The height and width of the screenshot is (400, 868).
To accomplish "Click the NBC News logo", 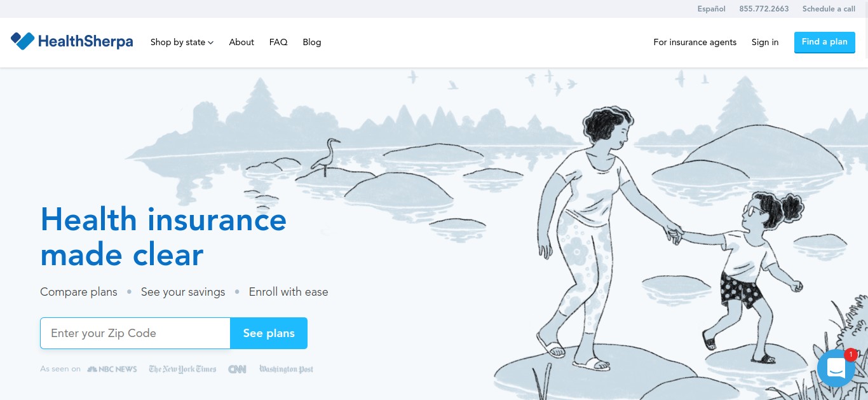I will (x=112, y=369).
